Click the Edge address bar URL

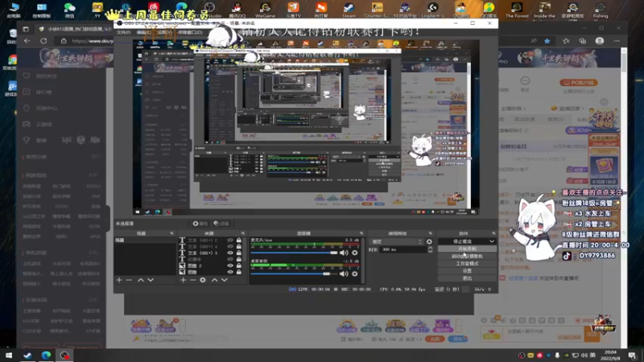point(93,41)
